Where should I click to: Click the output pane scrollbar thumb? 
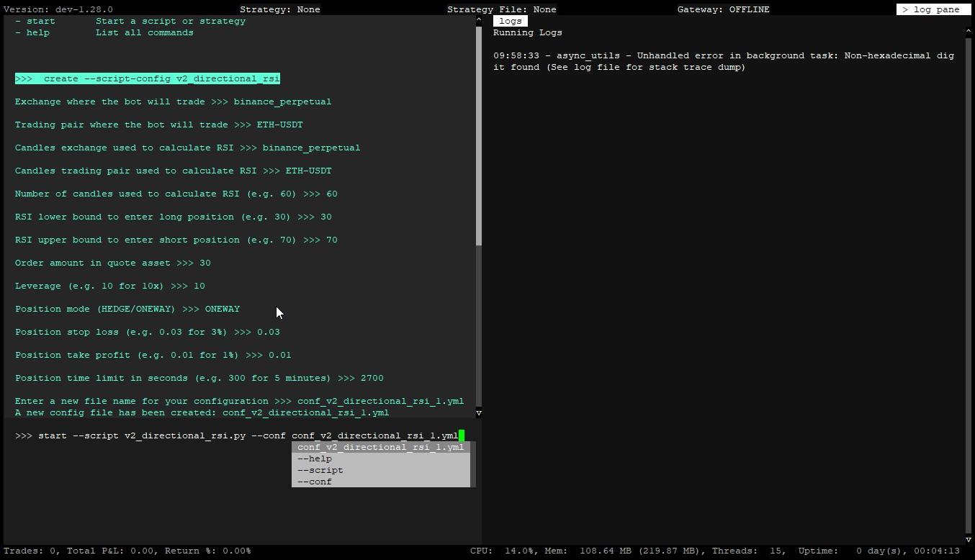click(478, 137)
